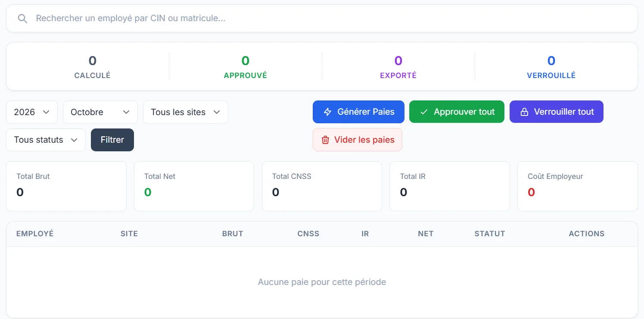644x319 pixels.
Task: Click the magnifying glass search icon
Action: (22, 19)
